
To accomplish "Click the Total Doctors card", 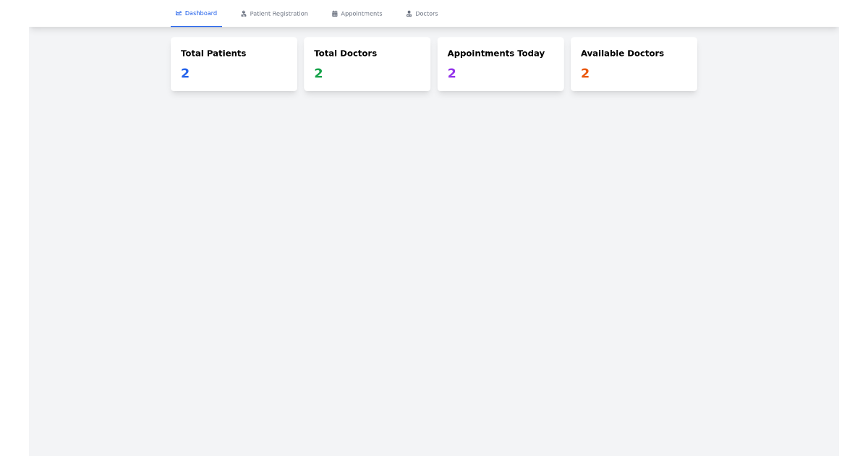I will [367, 64].
